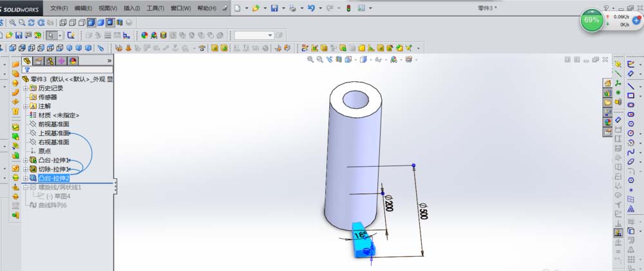The height and width of the screenshot is (271, 644).
Task: Open the 文件(F) menu
Action: tap(59, 8)
